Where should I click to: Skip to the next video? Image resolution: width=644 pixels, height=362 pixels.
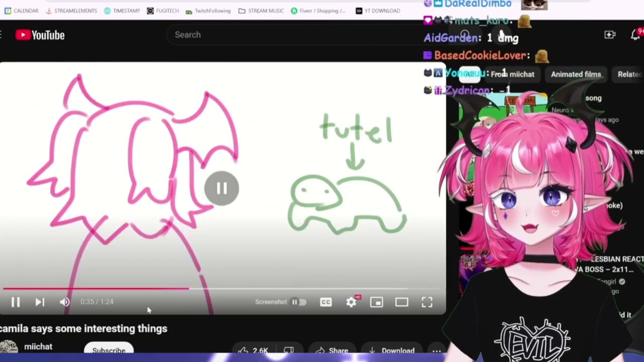point(40,302)
